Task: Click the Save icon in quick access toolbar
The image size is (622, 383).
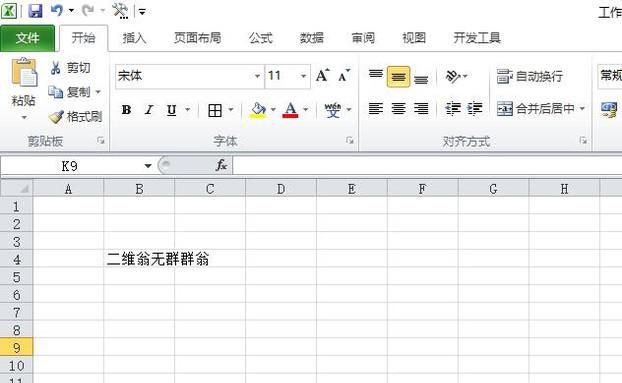Action: 35,11
